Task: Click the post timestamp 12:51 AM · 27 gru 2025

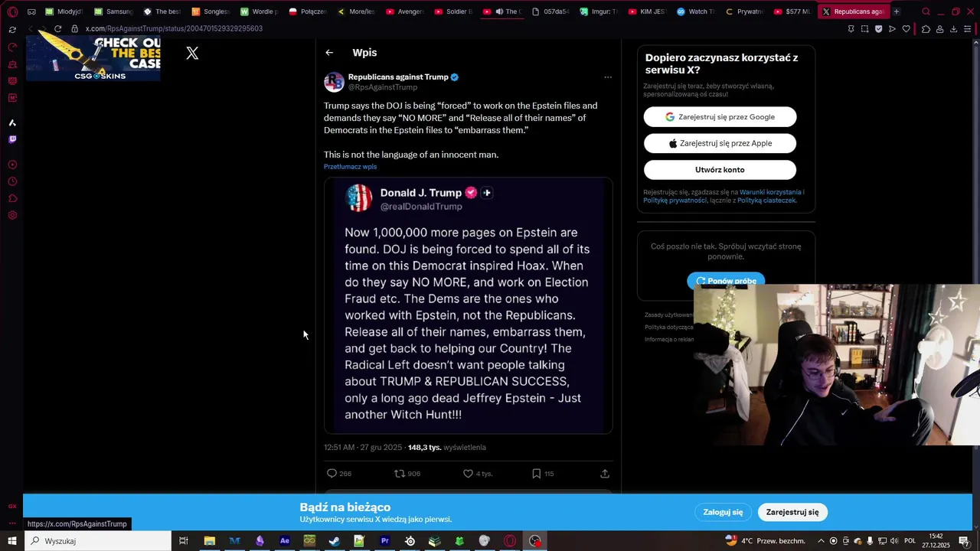Action: coord(363,448)
